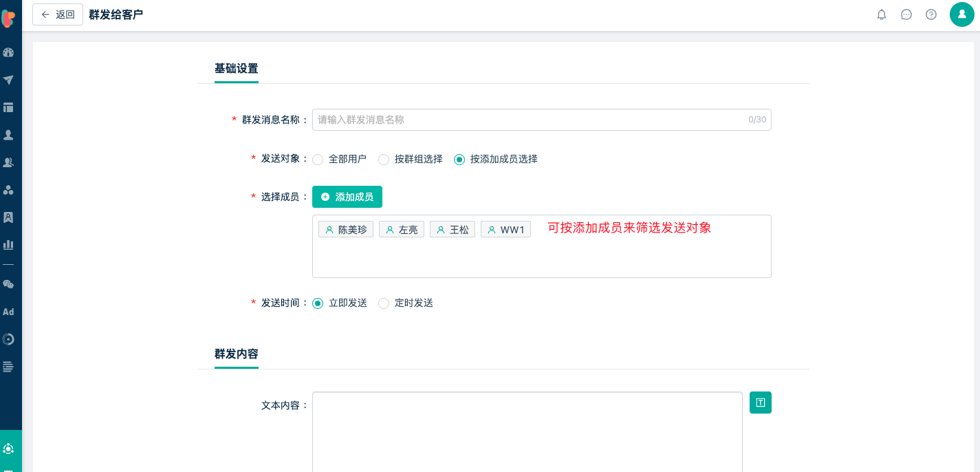
Task: Click the 王松 member tag
Action: point(453,230)
